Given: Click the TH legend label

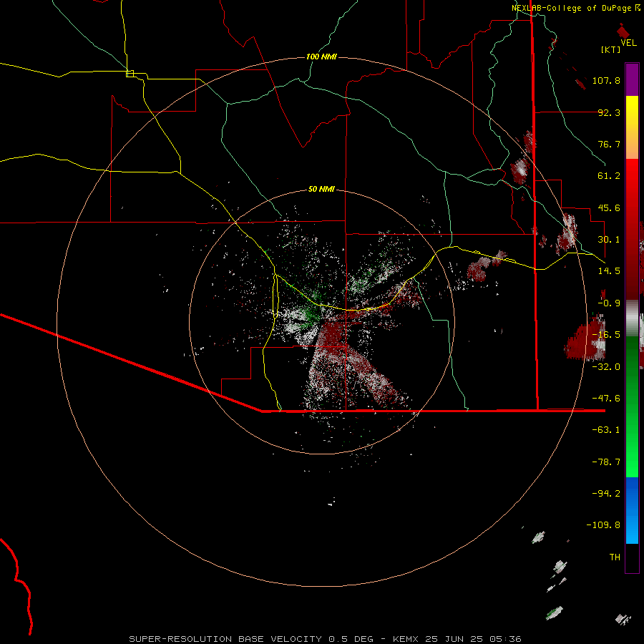Looking at the screenshot, I should point(615,557).
